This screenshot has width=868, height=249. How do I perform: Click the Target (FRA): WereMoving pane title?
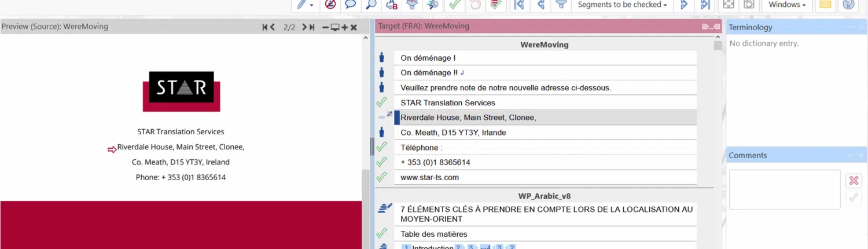click(x=424, y=26)
